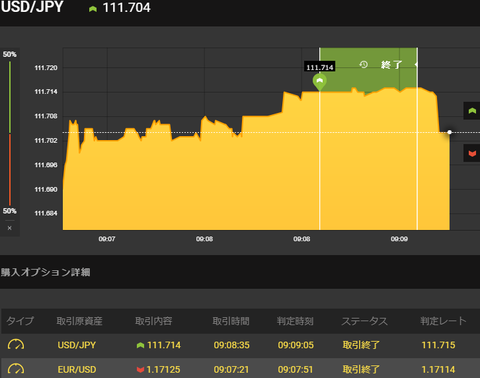Click the 判定レート column header
The image size is (480, 378).
pos(443,321)
